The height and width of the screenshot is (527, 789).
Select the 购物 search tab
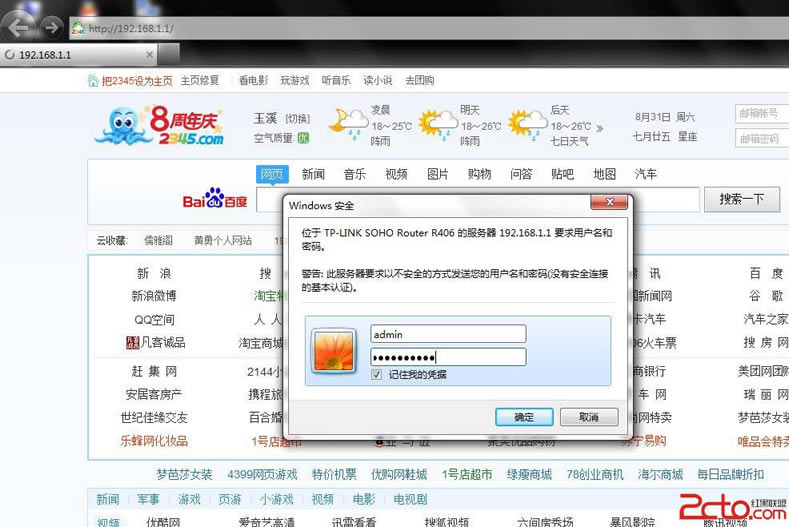click(x=480, y=174)
